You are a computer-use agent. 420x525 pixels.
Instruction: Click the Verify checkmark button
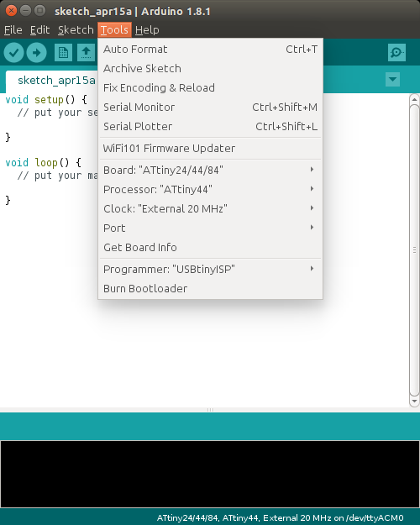pyautogui.click(x=13, y=53)
